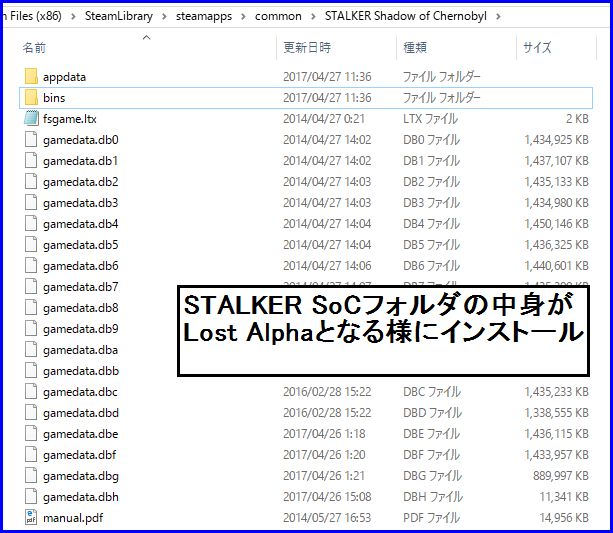Click STALKER Shadow of Chernobyl breadcrumb
Image resolution: width=613 pixels, height=533 pixels.
405,16
